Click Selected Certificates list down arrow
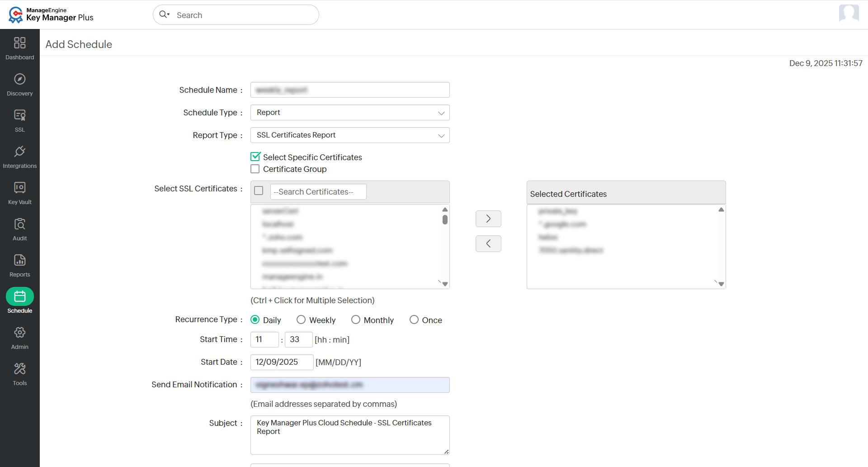The width and height of the screenshot is (868, 467). (x=722, y=284)
